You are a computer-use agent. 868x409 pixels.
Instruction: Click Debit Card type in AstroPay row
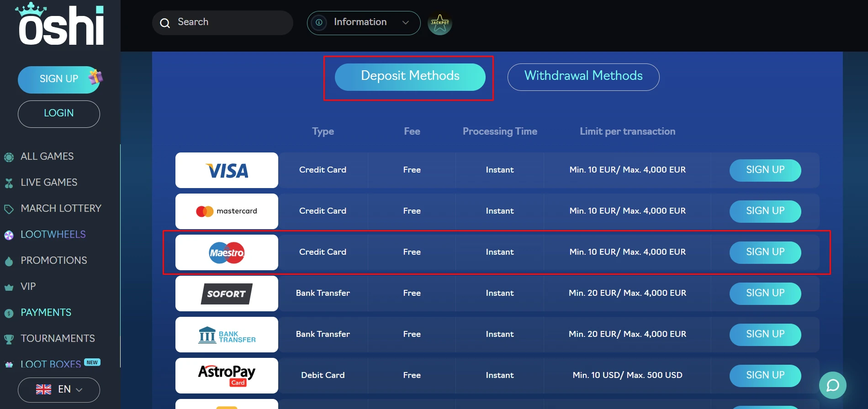pos(323,375)
